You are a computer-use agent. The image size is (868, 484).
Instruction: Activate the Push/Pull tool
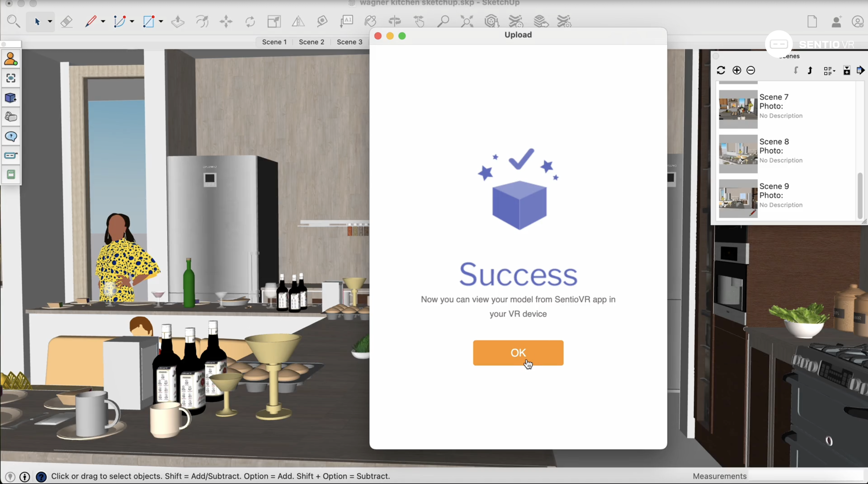(x=178, y=22)
